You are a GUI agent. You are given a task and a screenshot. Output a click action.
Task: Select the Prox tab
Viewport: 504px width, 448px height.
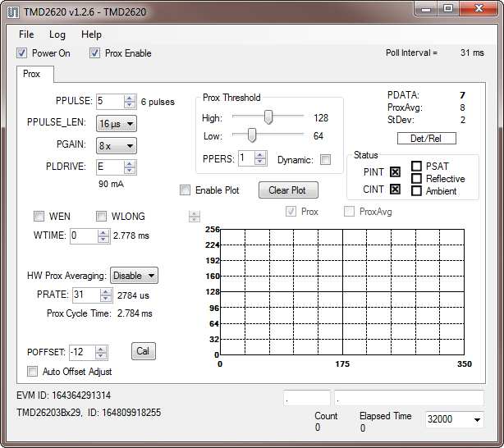[x=35, y=74]
